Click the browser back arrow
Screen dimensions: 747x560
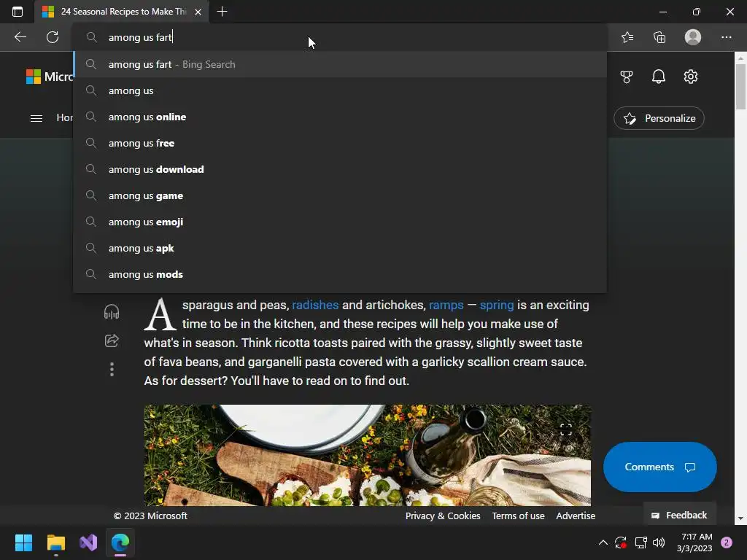pyautogui.click(x=20, y=37)
